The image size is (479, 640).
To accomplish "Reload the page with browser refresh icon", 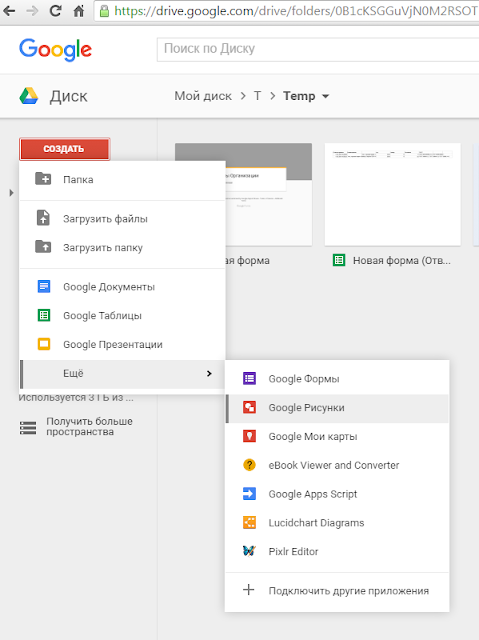I will (x=55, y=11).
